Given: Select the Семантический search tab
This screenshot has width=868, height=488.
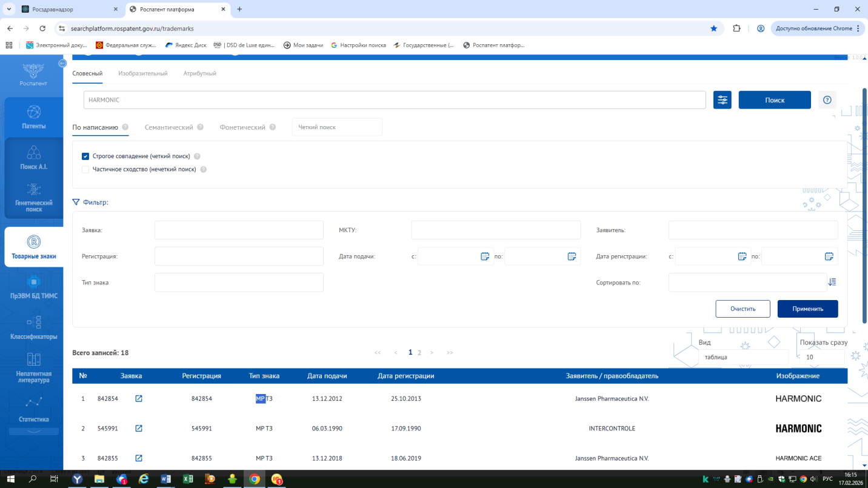Looking at the screenshot, I should (x=169, y=127).
